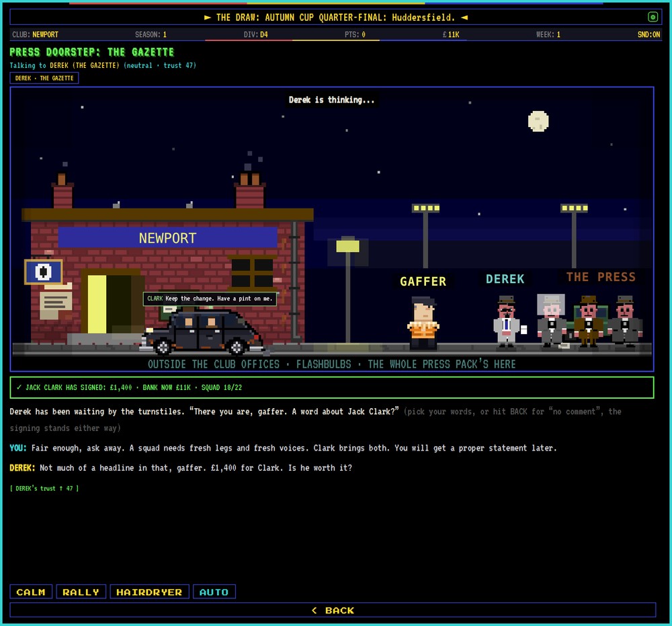Click the window on the club office wall
Image resolution: width=672 pixels, height=626 pixels.
point(252,272)
